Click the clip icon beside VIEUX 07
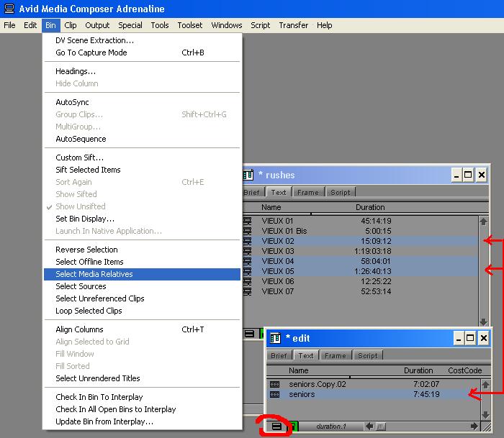 [x=247, y=291]
